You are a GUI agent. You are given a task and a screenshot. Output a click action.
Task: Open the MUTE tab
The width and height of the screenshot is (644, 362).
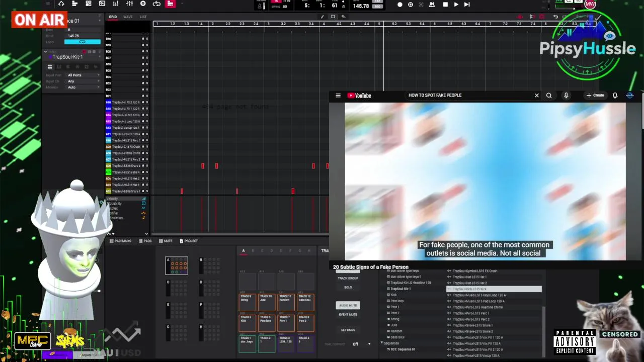point(166,241)
